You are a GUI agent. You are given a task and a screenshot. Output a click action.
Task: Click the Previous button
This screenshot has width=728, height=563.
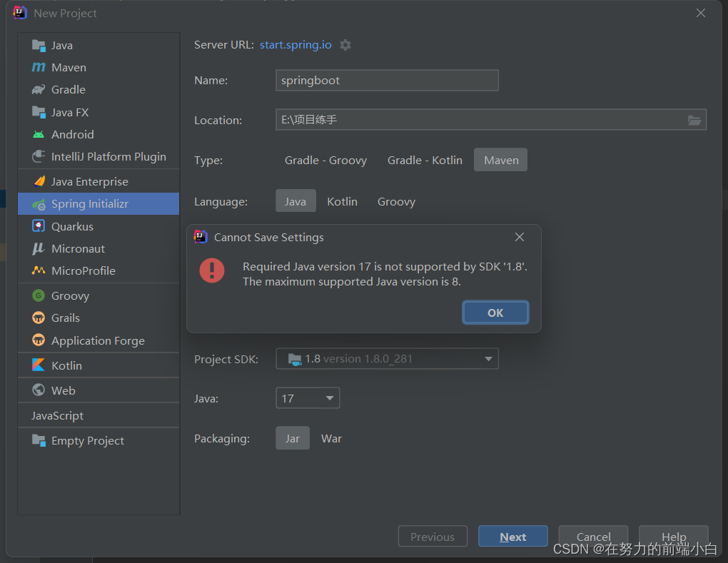click(x=433, y=537)
